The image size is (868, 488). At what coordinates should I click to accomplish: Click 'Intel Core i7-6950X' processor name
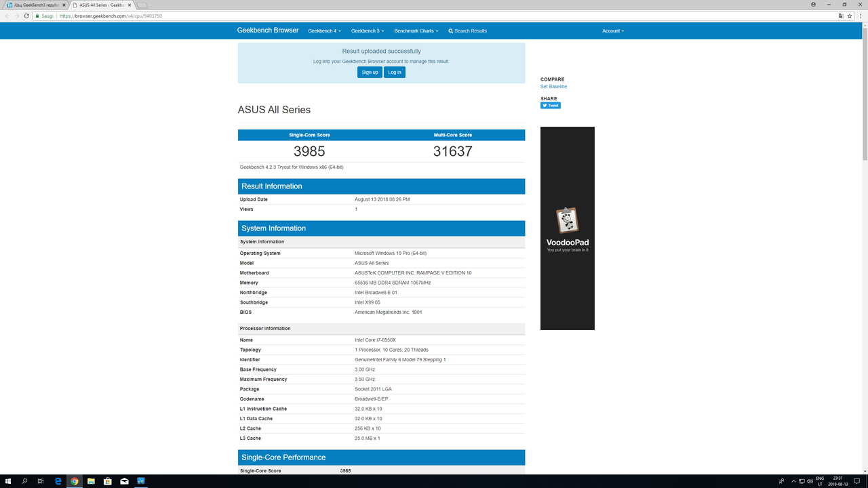pyautogui.click(x=375, y=340)
